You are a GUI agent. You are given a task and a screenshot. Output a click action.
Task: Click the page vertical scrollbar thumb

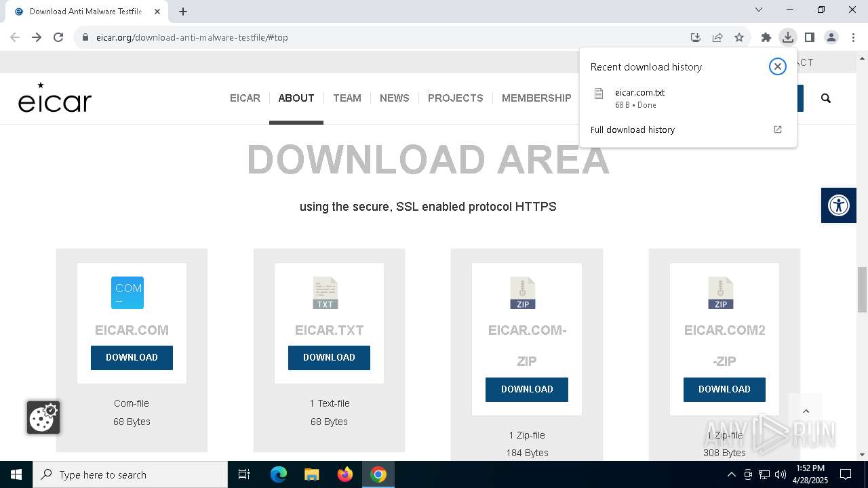click(862, 289)
